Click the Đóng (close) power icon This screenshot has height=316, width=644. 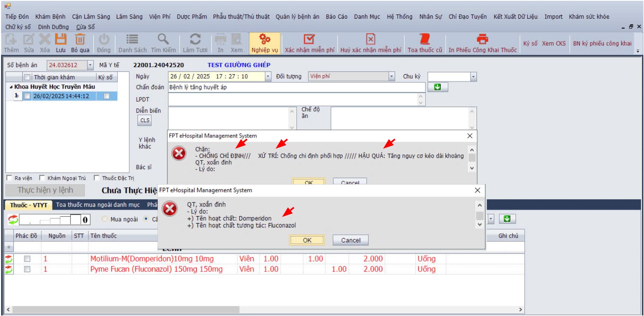[x=104, y=39]
